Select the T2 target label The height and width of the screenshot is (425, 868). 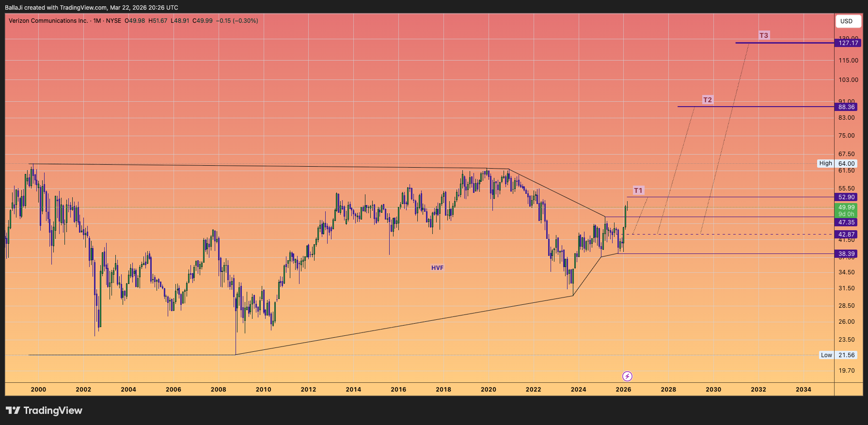point(708,100)
